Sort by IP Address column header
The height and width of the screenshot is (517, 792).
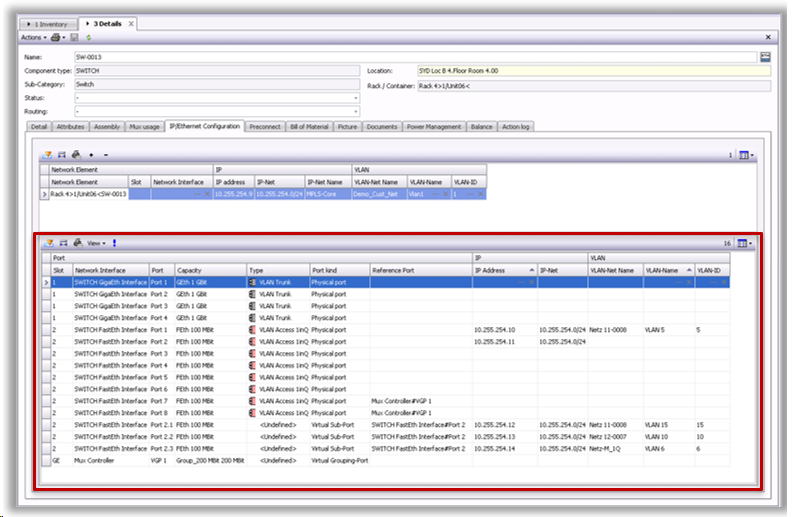tap(504, 271)
